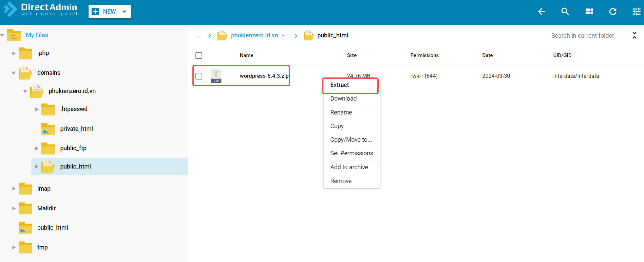Viewport: 644px width, 262px height.
Task: Click the My Files folder icon
Action: click(x=14, y=35)
